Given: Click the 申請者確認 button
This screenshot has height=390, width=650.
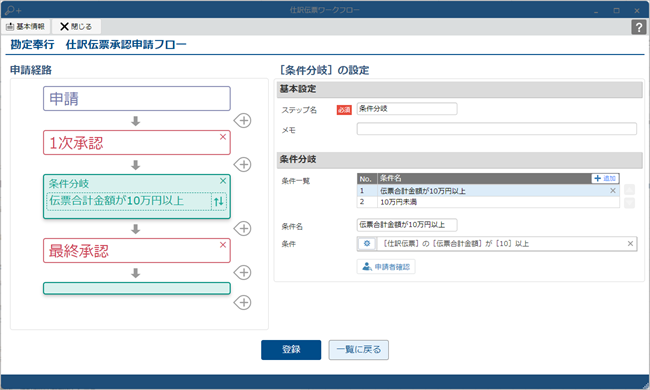Looking at the screenshot, I should click(x=386, y=267).
